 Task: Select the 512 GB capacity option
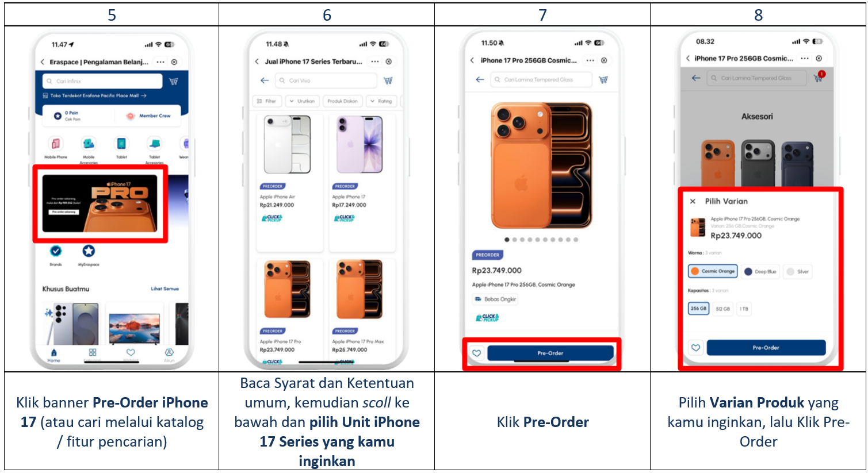click(x=722, y=309)
